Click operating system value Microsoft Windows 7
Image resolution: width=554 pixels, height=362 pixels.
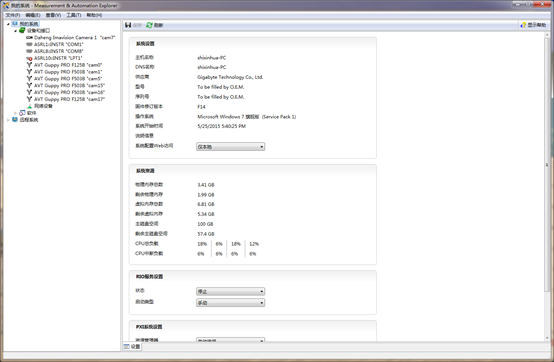click(x=246, y=117)
